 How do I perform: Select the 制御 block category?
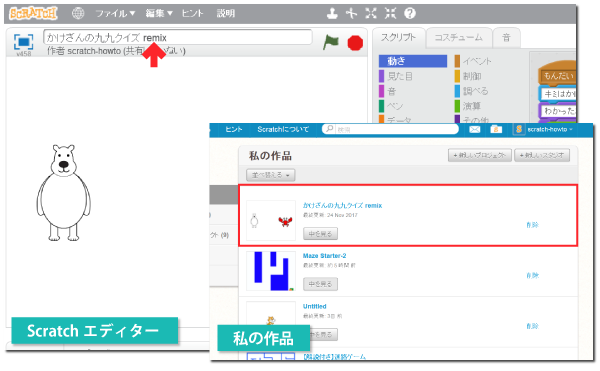click(x=468, y=76)
